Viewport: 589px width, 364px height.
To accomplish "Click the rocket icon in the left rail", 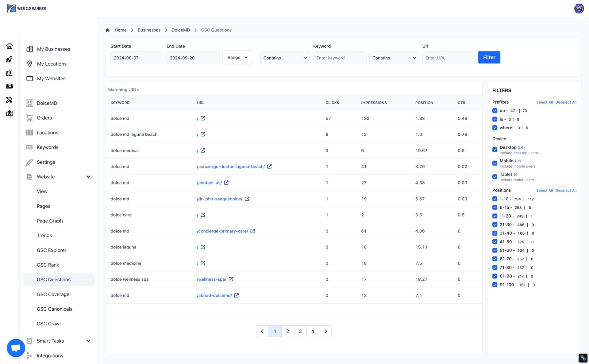I will tap(10, 59).
